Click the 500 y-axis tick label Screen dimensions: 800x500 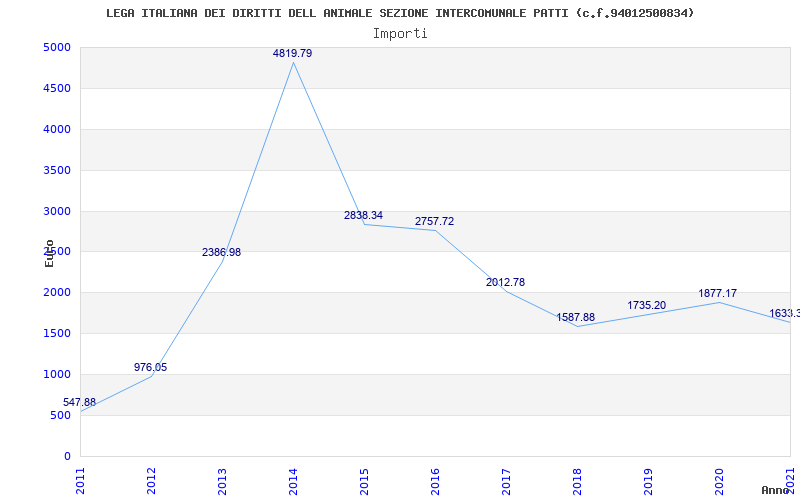pyautogui.click(x=60, y=415)
